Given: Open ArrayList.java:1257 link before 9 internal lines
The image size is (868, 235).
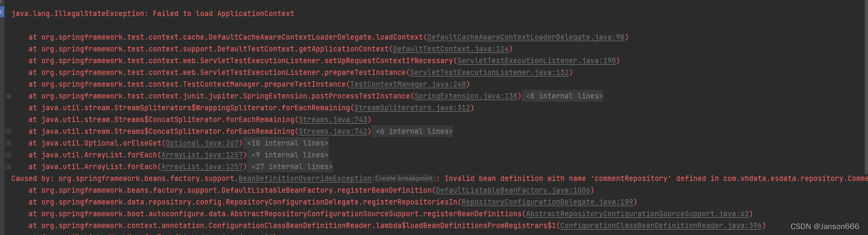Looking at the screenshot, I should click(202, 155).
